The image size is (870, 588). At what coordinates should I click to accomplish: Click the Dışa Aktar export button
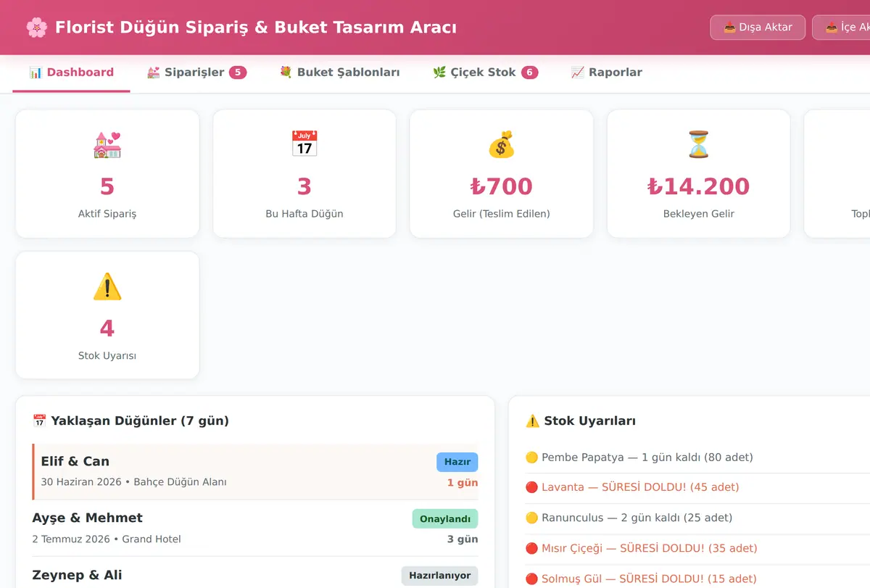[x=758, y=28]
